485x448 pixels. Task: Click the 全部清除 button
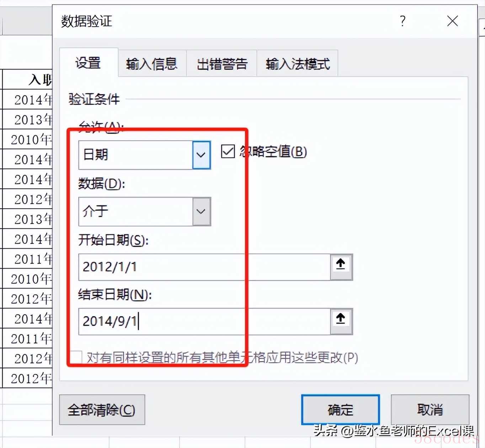point(102,410)
